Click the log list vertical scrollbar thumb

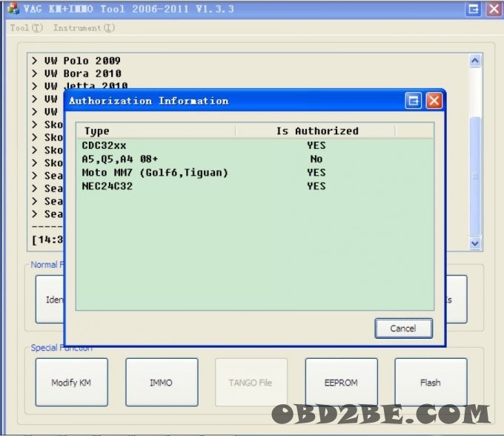point(475,176)
